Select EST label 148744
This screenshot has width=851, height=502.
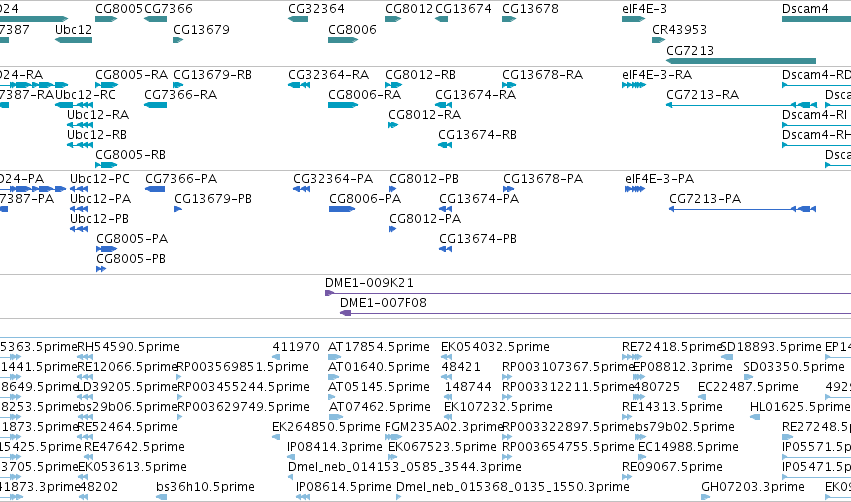pos(468,387)
